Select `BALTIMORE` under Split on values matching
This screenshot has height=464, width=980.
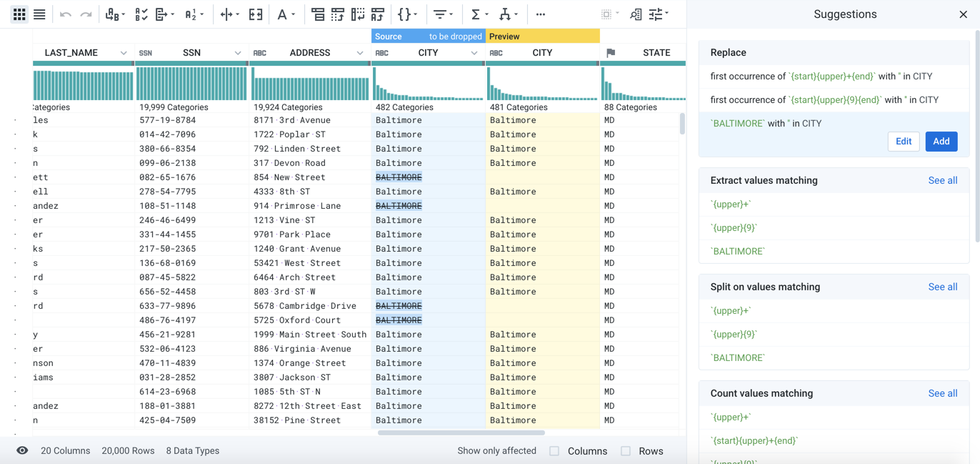point(834,358)
